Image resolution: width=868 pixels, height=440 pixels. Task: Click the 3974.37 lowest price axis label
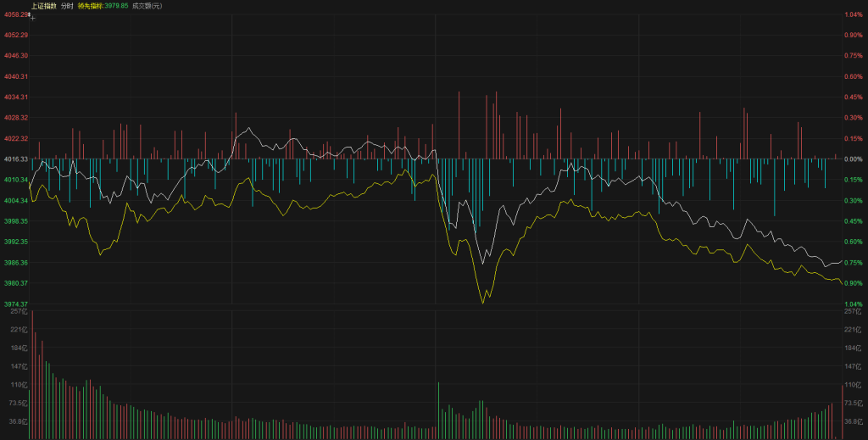click(x=16, y=304)
